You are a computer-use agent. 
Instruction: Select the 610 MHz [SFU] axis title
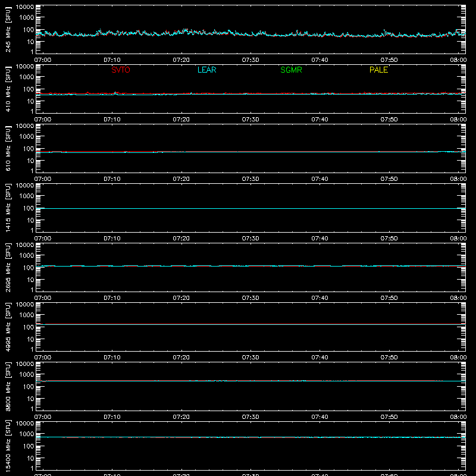8,148
